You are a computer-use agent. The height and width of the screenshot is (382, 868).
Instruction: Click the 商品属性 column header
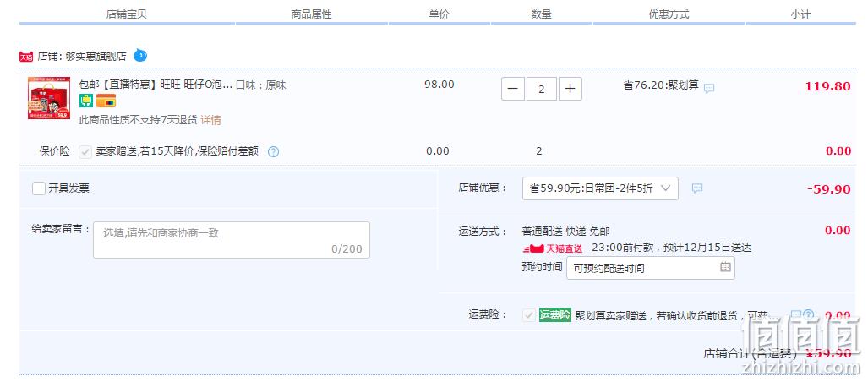(x=312, y=14)
